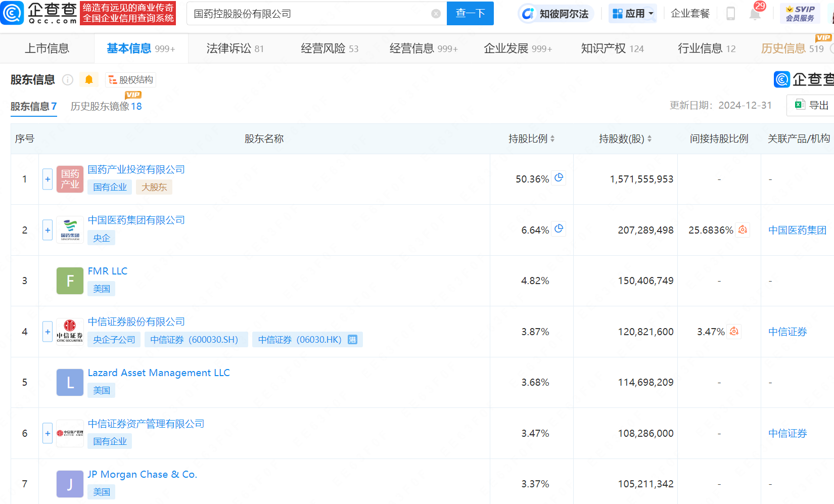834x504 pixels.
Task: Open the 股权结构 view button
Action: point(130,80)
